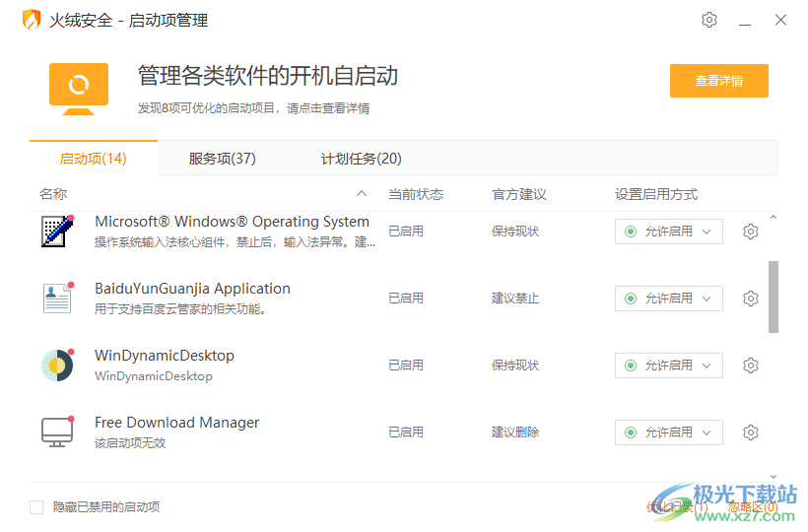The width and height of the screenshot is (808, 532).
Task: Open gear settings for Microsoft Windows row
Action: [x=750, y=232]
